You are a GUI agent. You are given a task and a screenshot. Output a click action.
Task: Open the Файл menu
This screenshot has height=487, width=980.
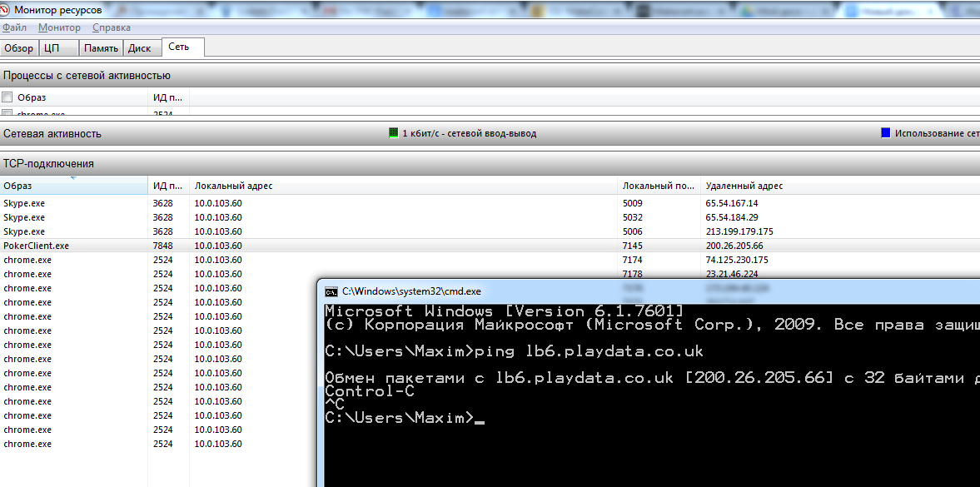(14, 27)
